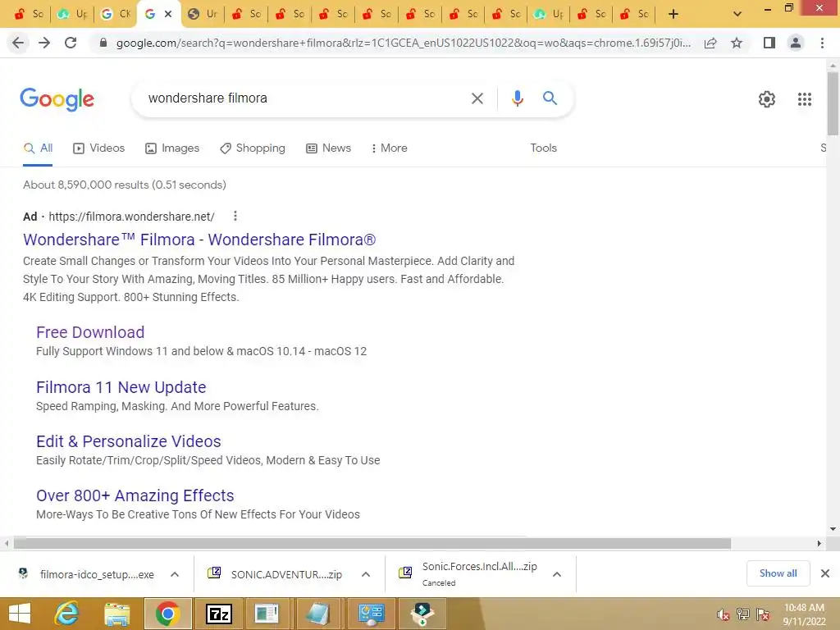Open the Chrome profile avatar
Image resolution: width=840 pixels, height=630 pixels.
pyautogui.click(x=796, y=43)
